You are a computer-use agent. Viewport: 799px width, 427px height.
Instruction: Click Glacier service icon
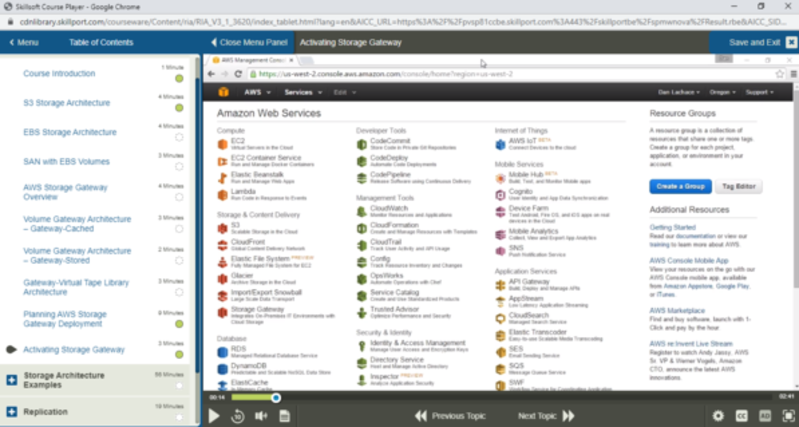point(223,279)
